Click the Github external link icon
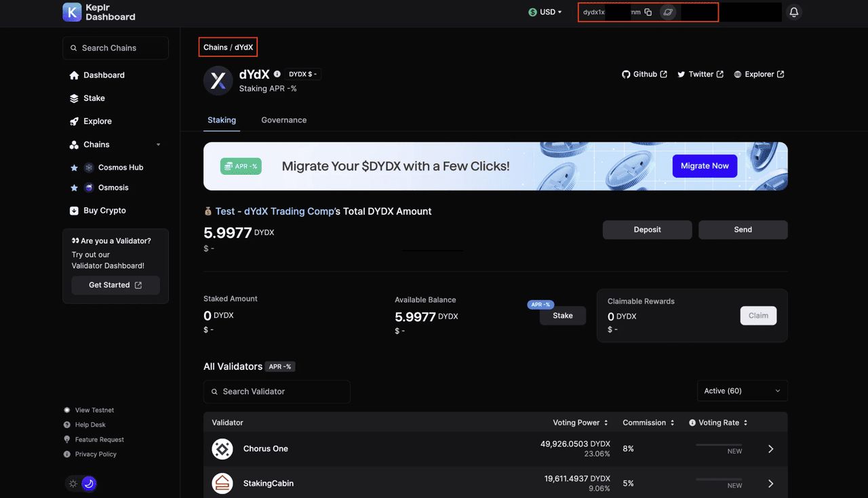868x498 pixels. (x=664, y=75)
